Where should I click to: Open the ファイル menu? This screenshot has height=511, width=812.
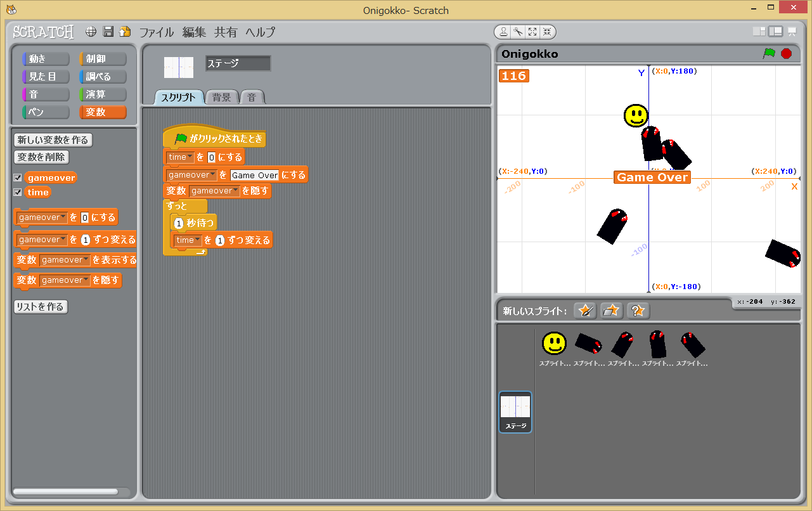pyautogui.click(x=157, y=32)
